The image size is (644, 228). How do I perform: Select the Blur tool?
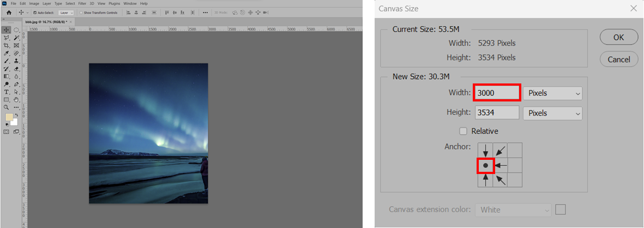16,76
